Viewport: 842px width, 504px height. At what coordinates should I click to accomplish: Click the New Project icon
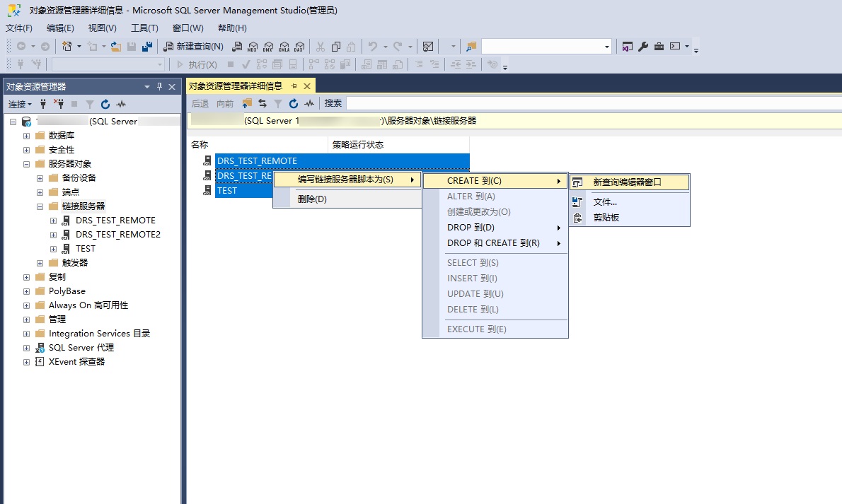click(67, 47)
